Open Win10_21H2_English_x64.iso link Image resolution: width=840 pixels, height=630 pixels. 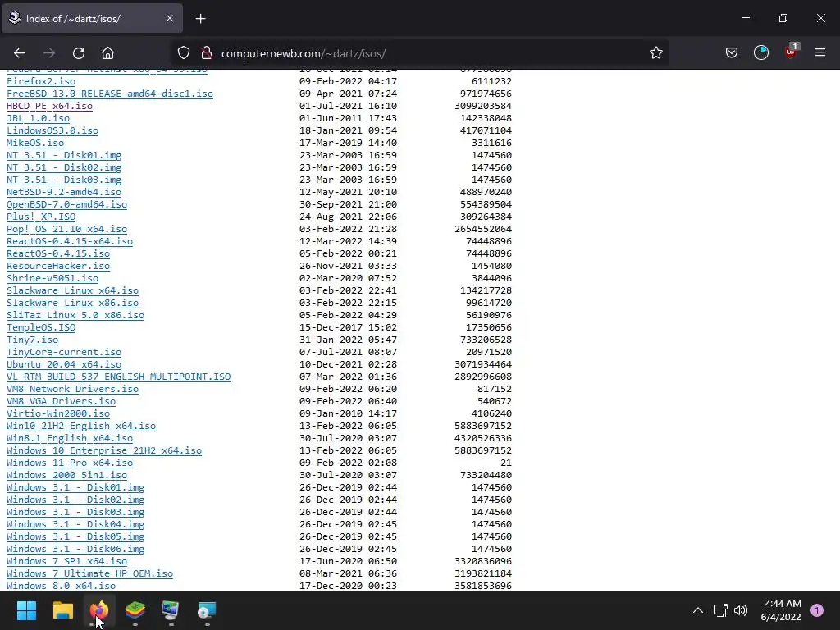click(81, 427)
